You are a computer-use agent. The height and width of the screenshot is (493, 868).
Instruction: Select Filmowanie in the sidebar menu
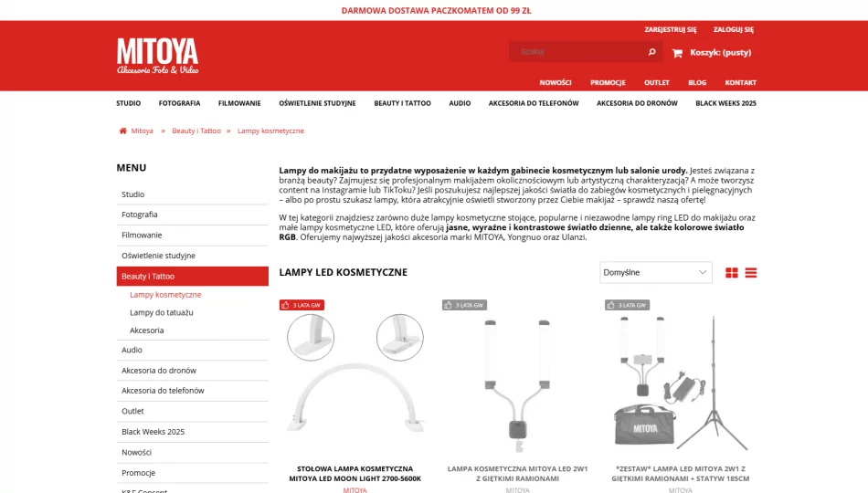pyautogui.click(x=192, y=236)
